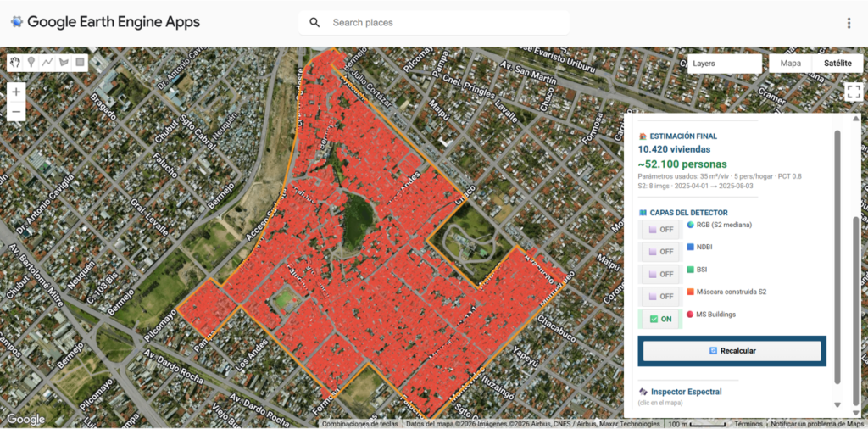Zoom out of the map
Image resolution: width=868 pixels, height=429 pixels.
click(16, 111)
